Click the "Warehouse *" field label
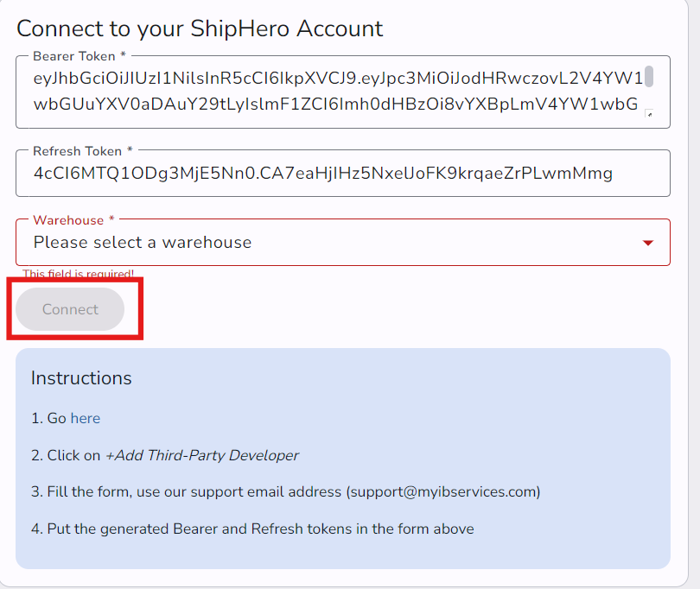 [x=73, y=220]
